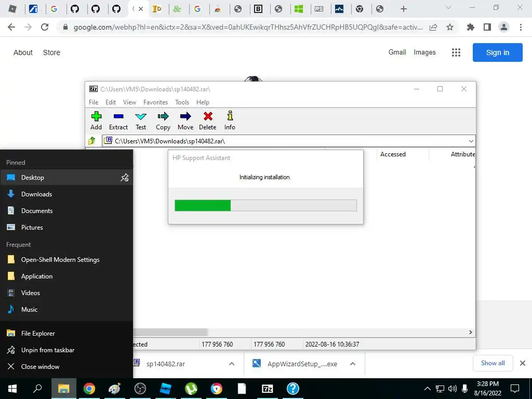Open the Edit menu in 7-Zip
The image size is (532, 399).
pos(111,102)
